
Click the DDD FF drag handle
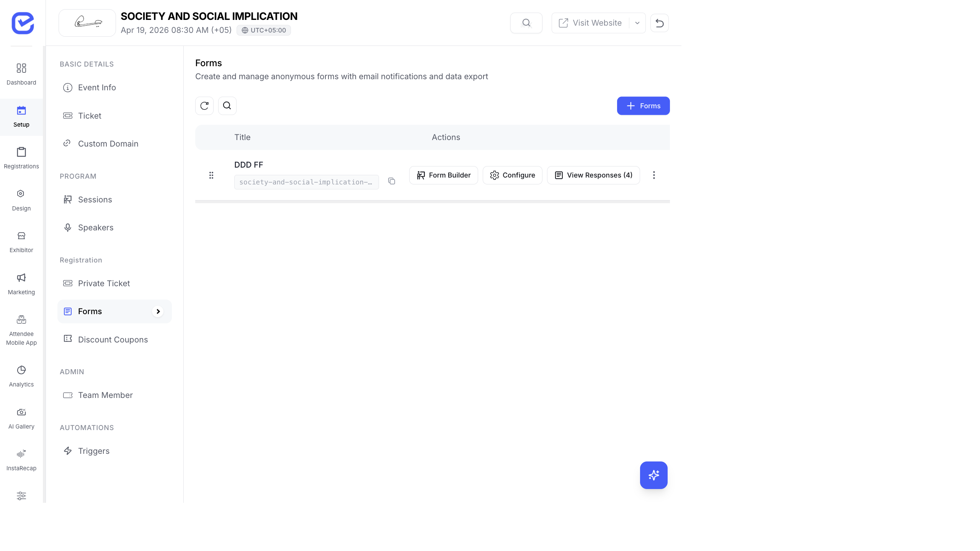212,175
